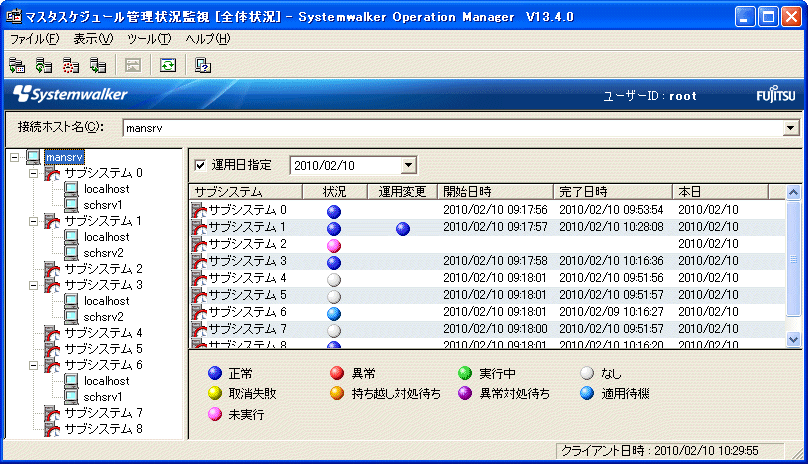Collapse the mansrv root tree node

tap(14, 157)
